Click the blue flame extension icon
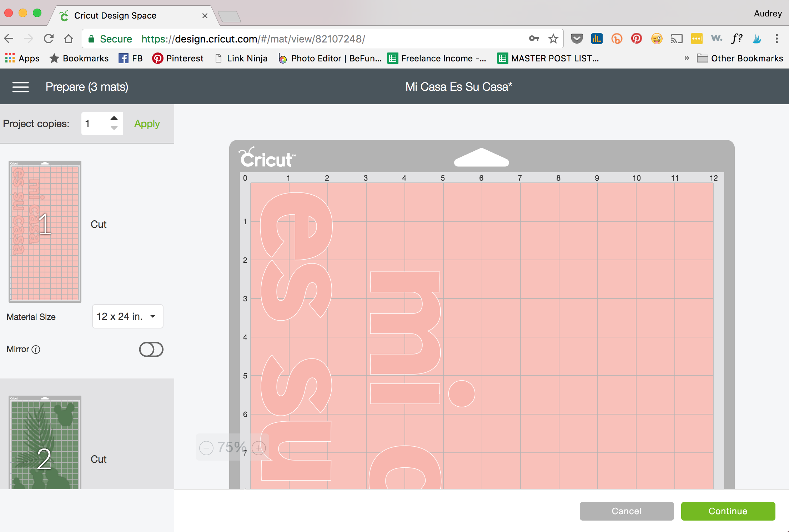 (x=757, y=39)
